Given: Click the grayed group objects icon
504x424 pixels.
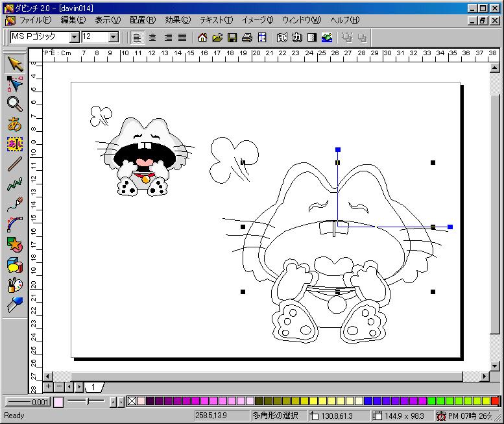Looking at the screenshot, I should pyautogui.click(x=347, y=38).
